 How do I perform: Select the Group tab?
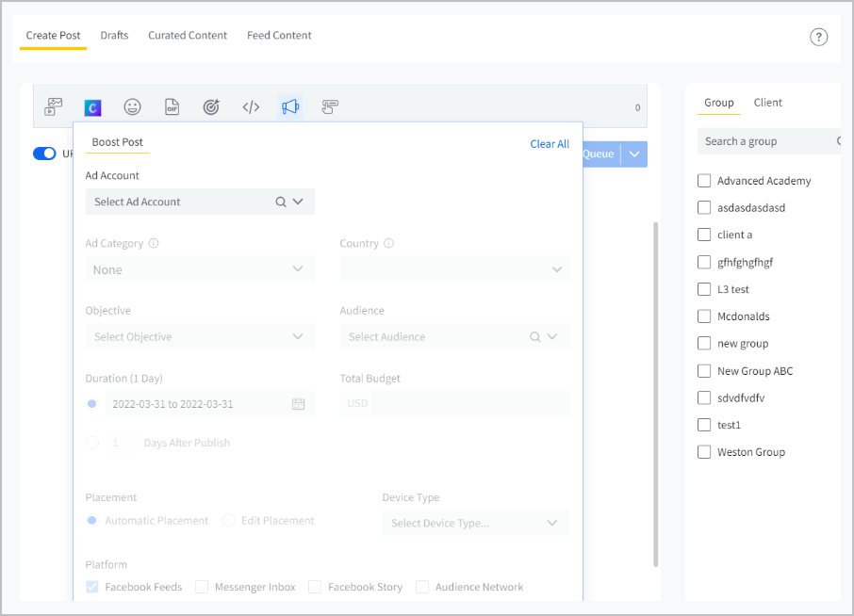click(x=719, y=103)
